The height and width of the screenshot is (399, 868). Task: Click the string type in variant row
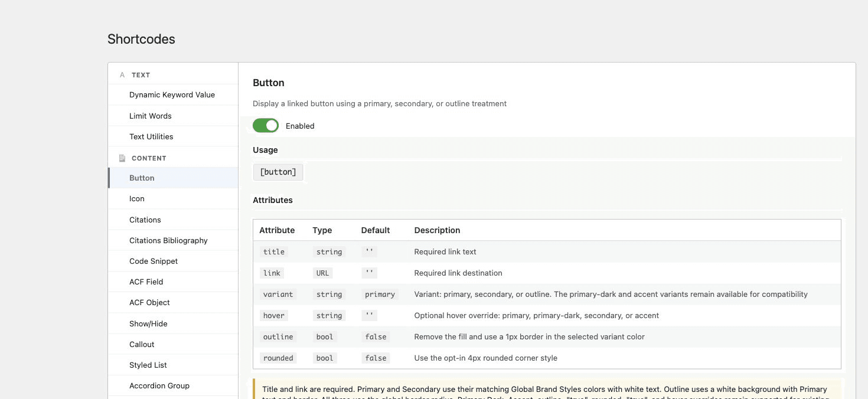329,294
